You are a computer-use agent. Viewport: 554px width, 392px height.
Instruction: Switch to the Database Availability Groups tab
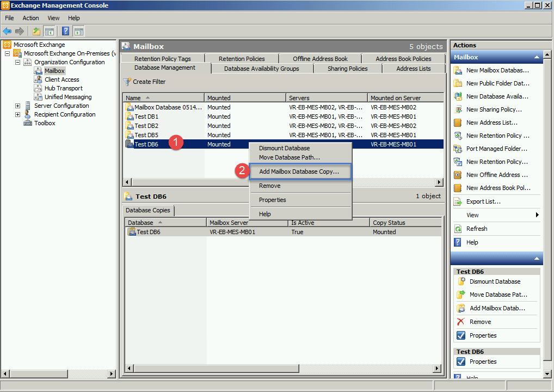pos(262,69)
